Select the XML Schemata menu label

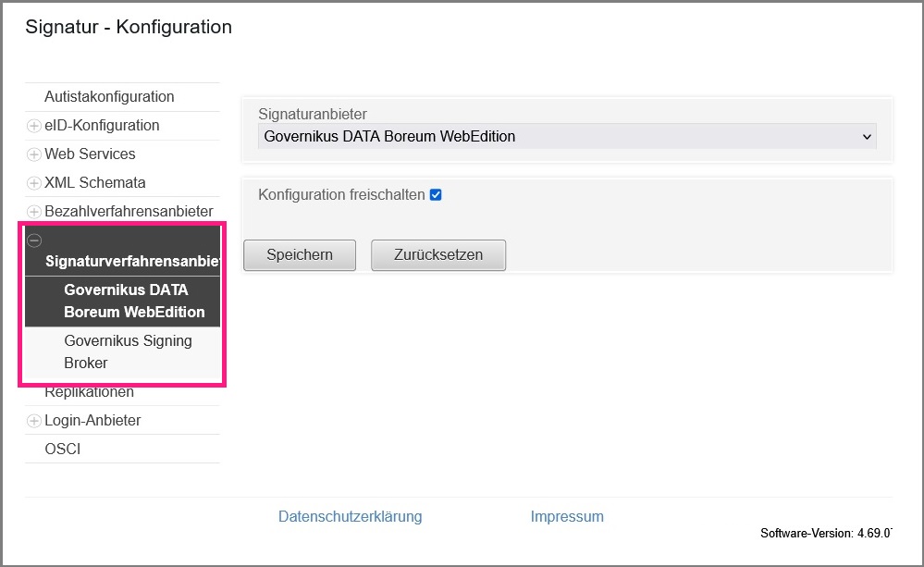(x=95, y=183)
